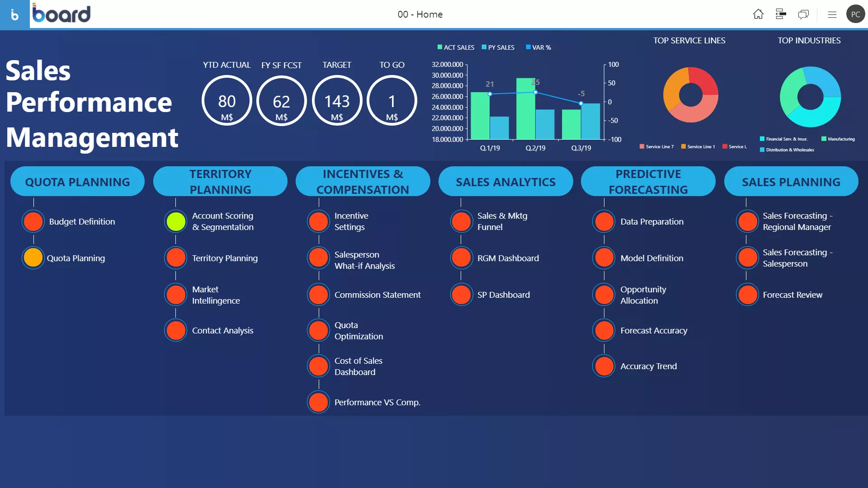
Task: Open the user profile PC icon
Action: point(855,14)
